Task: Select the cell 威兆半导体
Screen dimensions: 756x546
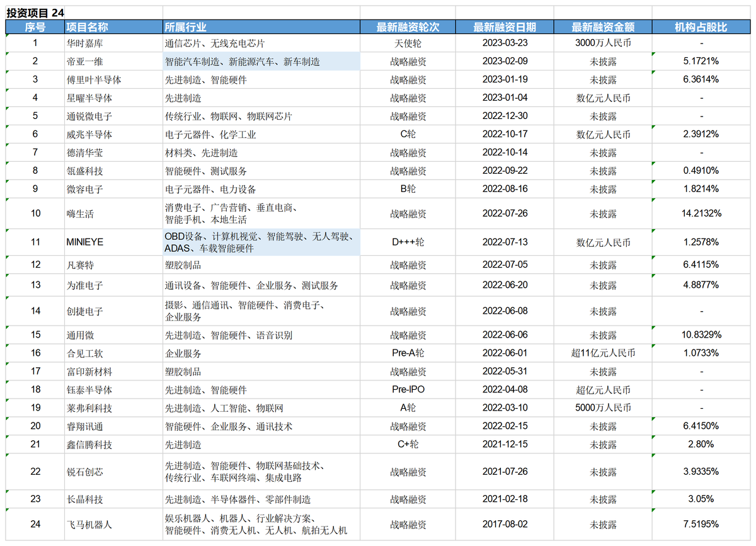Action: 113,135
